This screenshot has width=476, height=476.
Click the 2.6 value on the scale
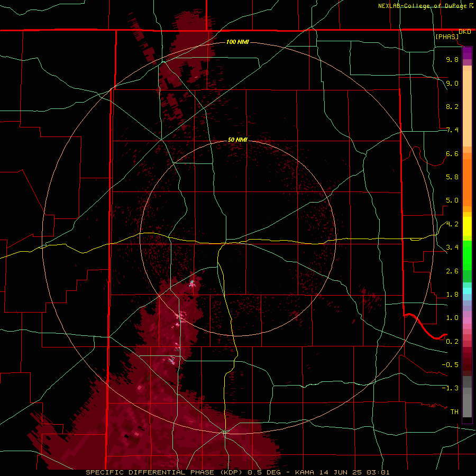click(452, 271)
